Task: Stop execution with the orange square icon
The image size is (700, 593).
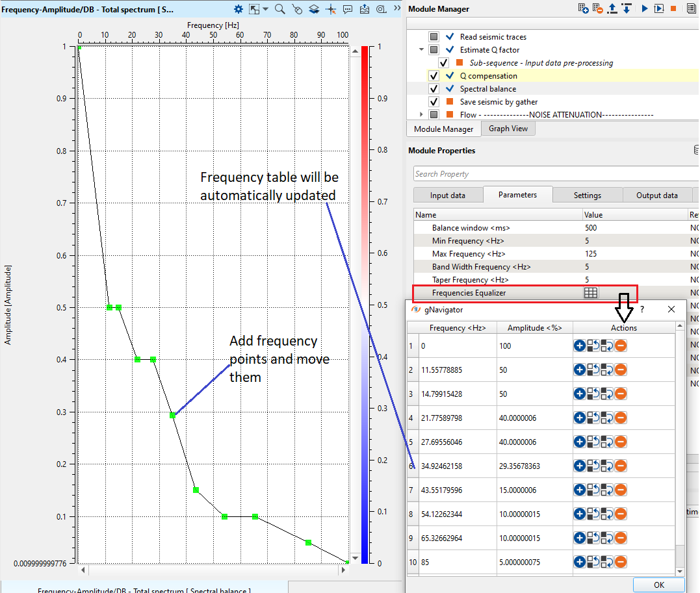Action: pyautogui.click(x=673, y=9)
